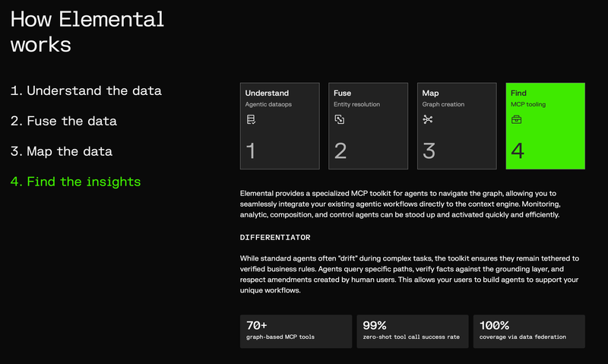This screenshot has width=608, height=364.
Task: Select step 4 Find the insights
Action: tap(75, 182)
